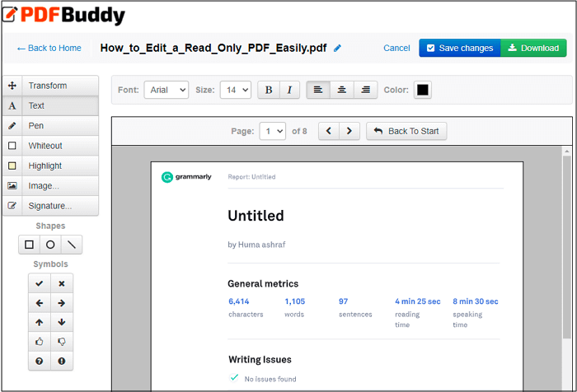Click the Untitled heading in the PDF
Viewport: 577px width, 392px height.
pyautogui.click(x=256, y=216)
